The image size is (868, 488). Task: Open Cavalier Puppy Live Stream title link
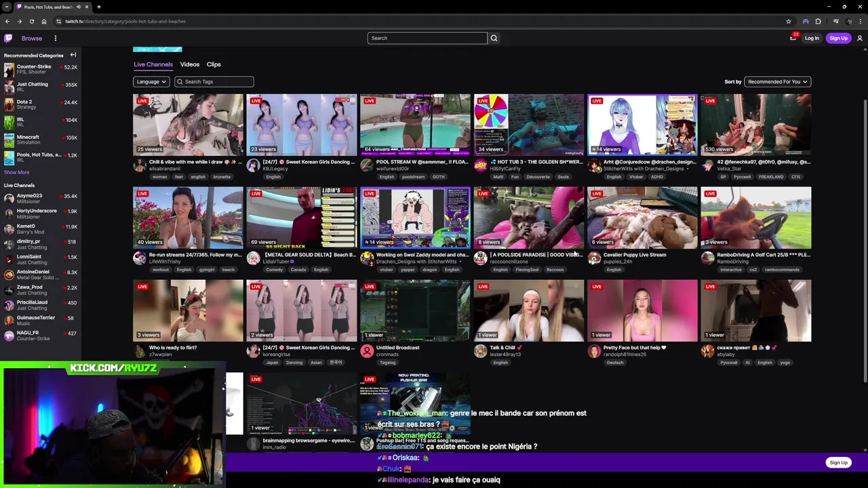pos(635,255)
